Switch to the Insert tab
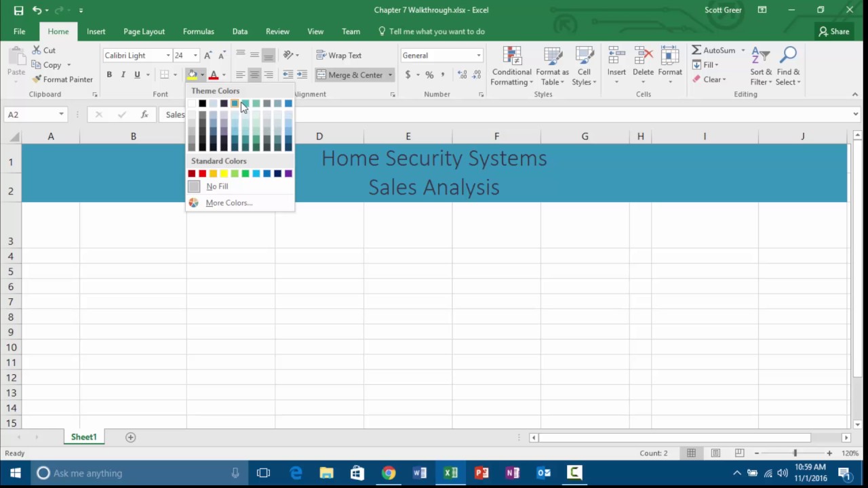868x488 pixels. pos(96,31)
